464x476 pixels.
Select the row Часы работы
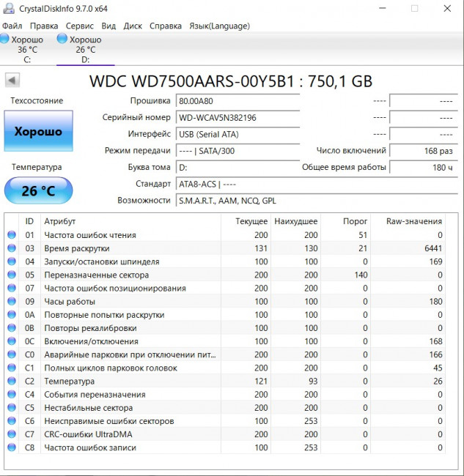[225, 301]
